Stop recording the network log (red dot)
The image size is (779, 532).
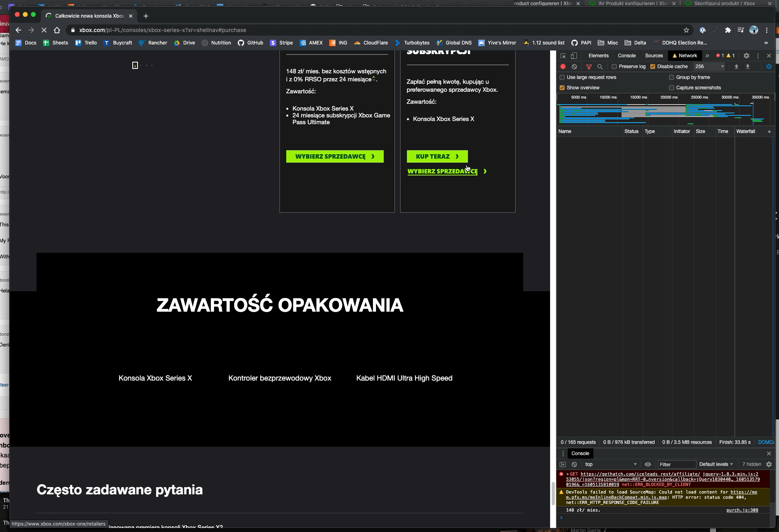(x=563, y=66)
